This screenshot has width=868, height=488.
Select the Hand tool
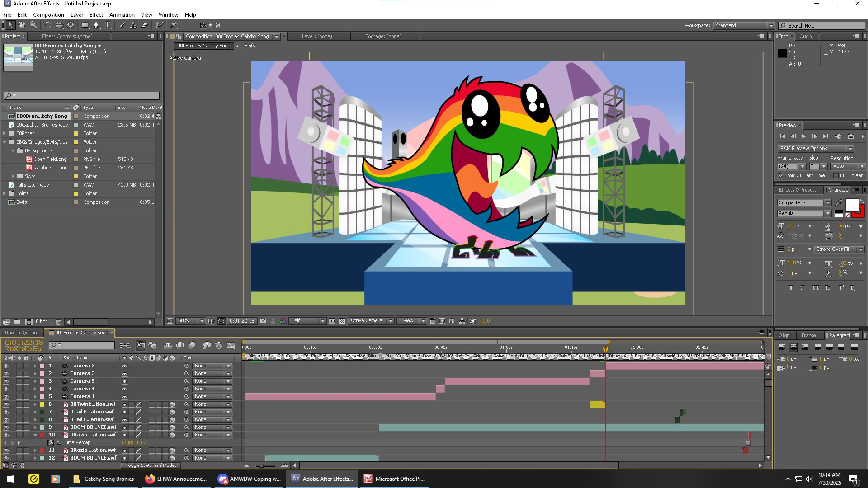[x=21, y=25]
